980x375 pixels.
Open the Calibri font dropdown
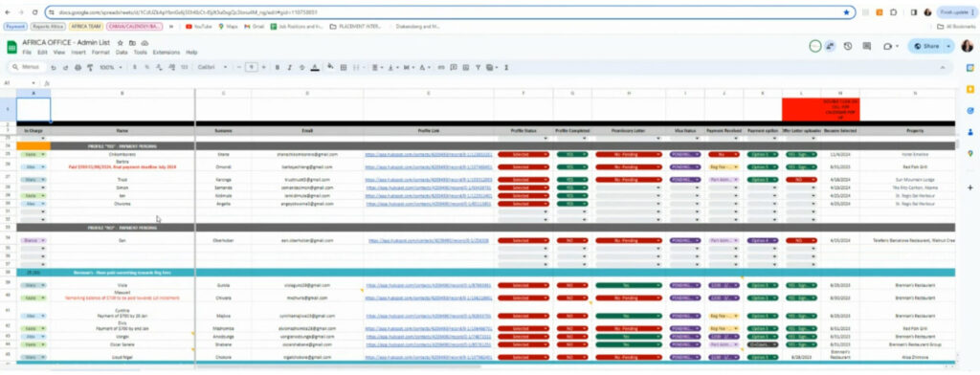point(212,67)
